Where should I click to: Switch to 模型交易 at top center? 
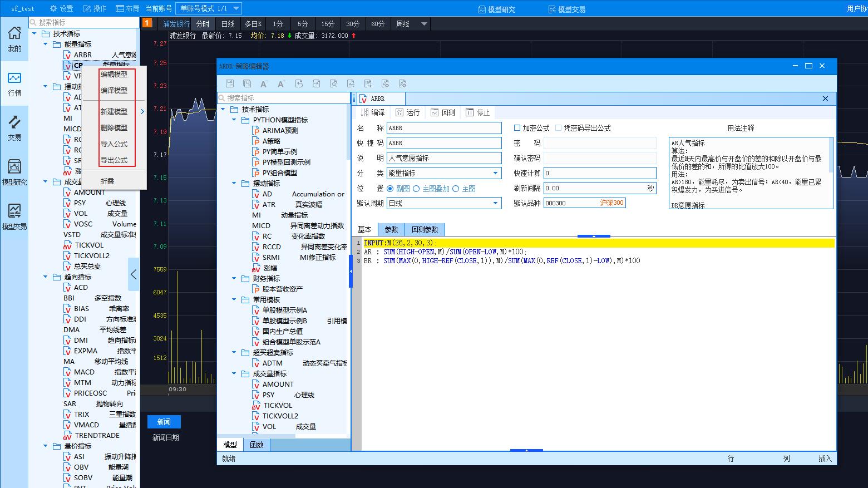[x=567, y=9]
